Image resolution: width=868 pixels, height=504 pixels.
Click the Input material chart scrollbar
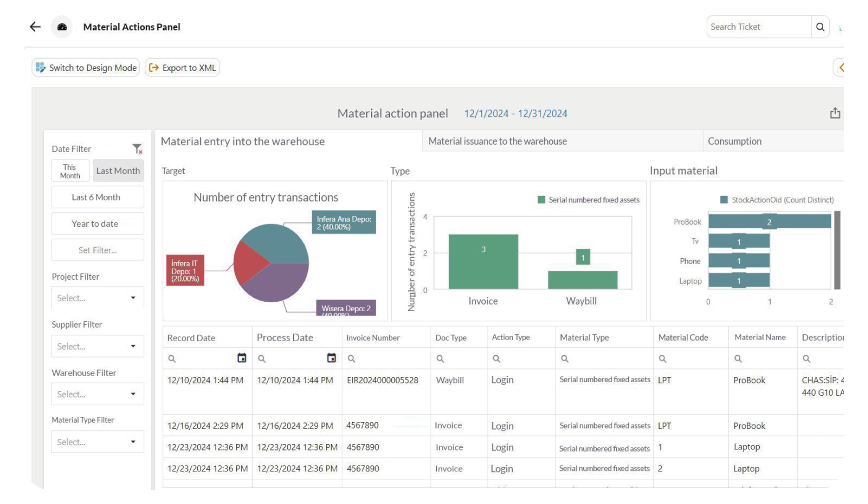(x=837, y=250)
